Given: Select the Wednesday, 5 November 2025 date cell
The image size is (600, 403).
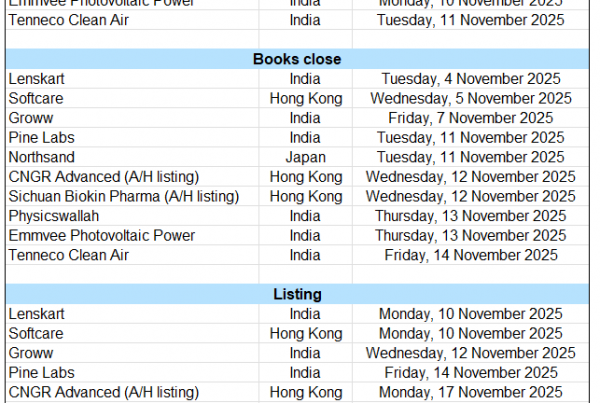Looking at the screenshot, I should pyautogui.click(x=471, y=98).
